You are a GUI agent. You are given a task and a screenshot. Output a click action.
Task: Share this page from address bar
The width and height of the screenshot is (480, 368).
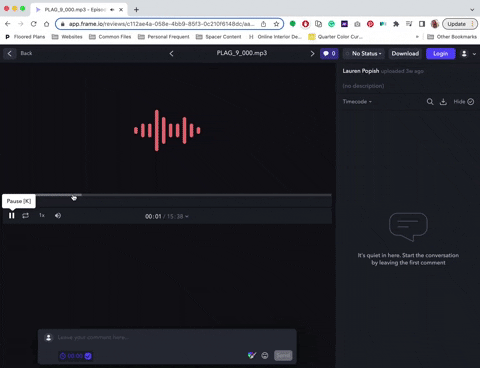(263, 24)
